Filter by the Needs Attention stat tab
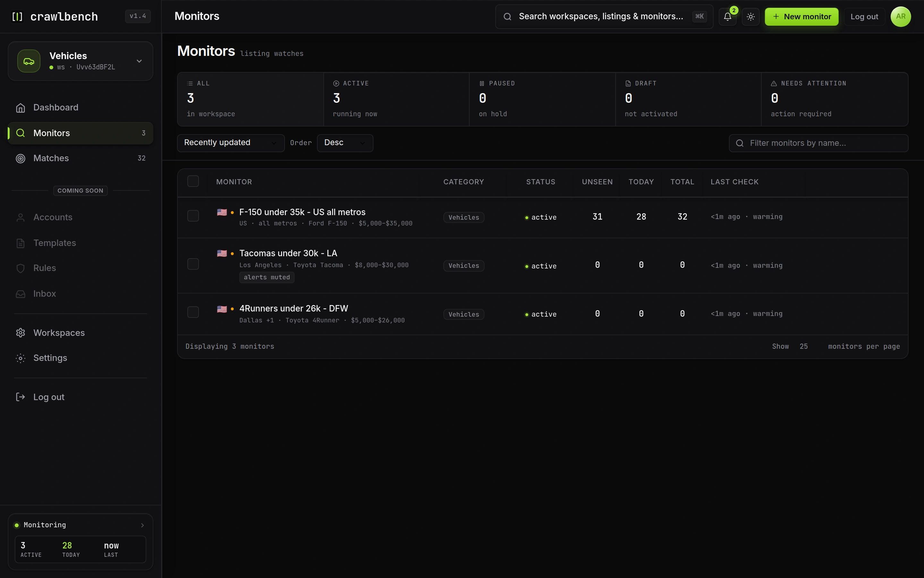This screenshot has height=578, width=924. point(835,100)
